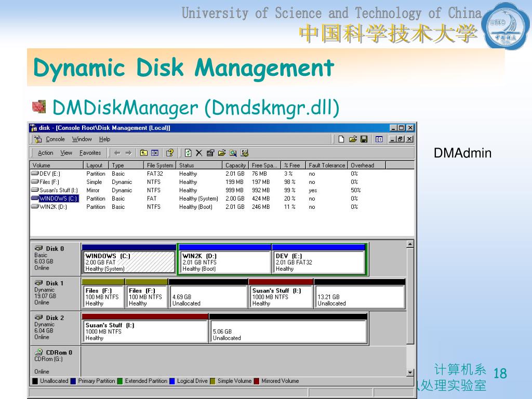Image resolution: width=532 pixels, height=399 pixels.
Task: Select the WINDOWS (C:) volume row
Action: coord(222,198)
